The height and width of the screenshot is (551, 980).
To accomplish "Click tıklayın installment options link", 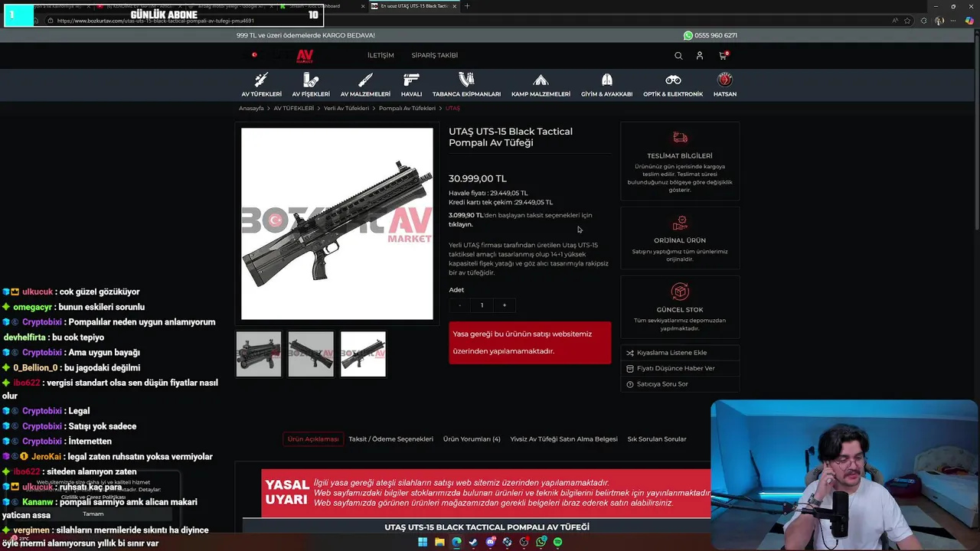I will 461,224.
